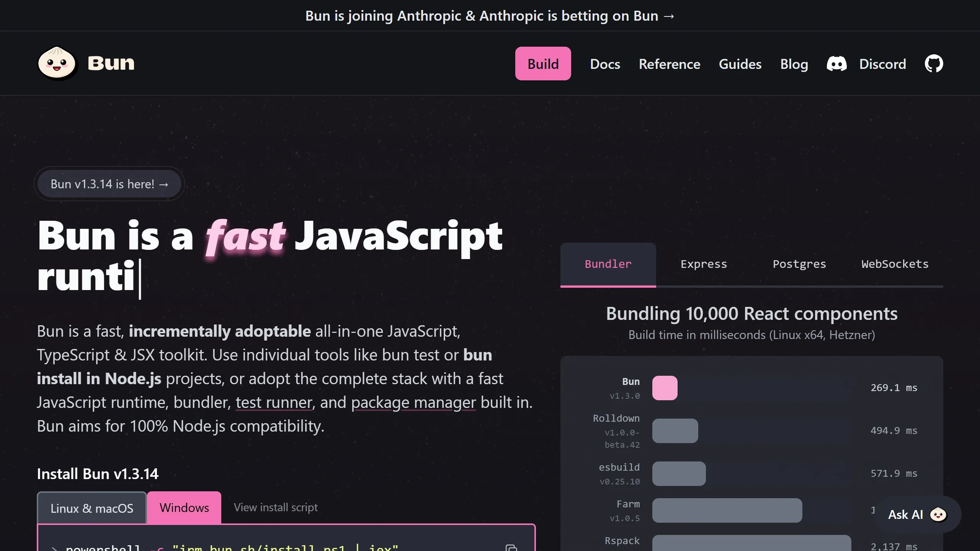Click the Bun wordmark text
Image resolution: width=980 pixels, height=551 pixels.
pyautogui.click(x=111, y=63)
